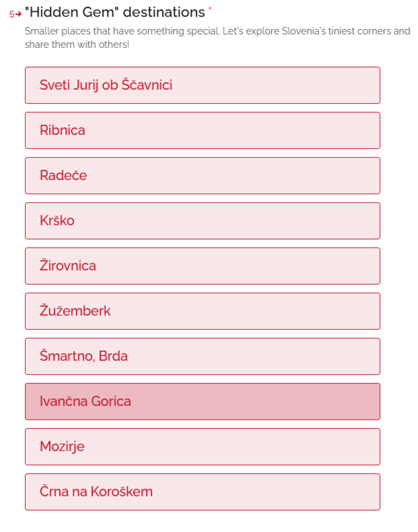Viewport: 418px width, 532px height.
Task: Click the question number 5
Action: (x=12, y=14)
